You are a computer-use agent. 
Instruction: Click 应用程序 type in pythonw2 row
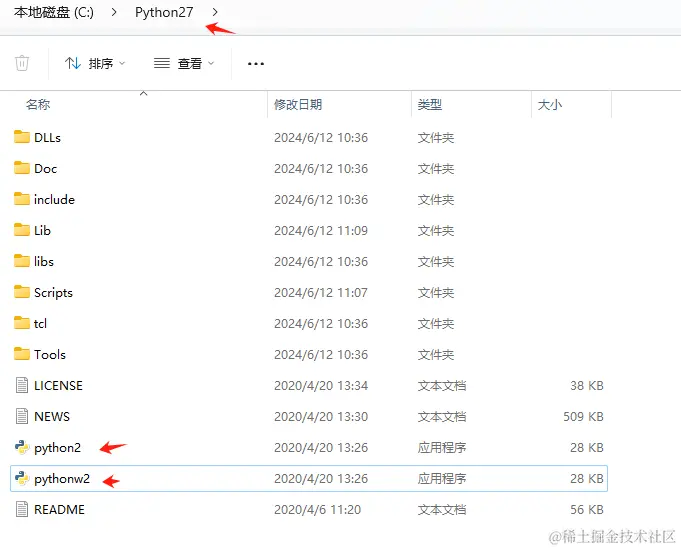tap(442, 479)
